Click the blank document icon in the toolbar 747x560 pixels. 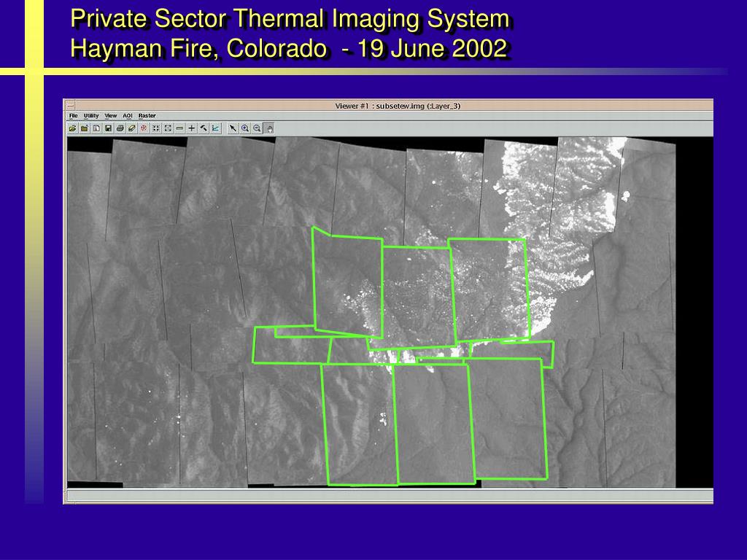click(x=96, y=128)
